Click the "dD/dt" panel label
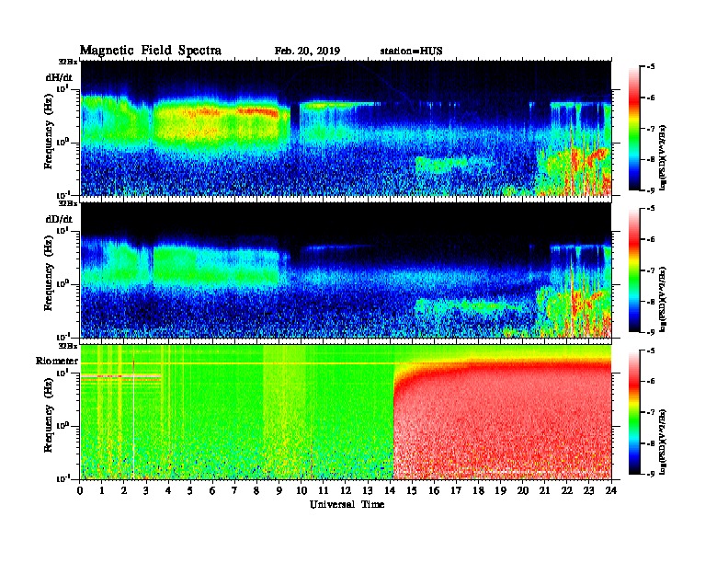The image size is (728, 563). [59, 218]
